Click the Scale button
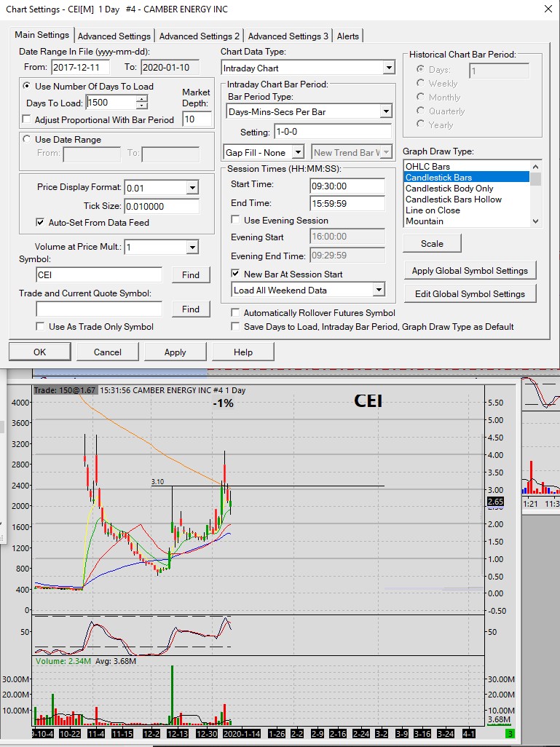The width and height of the screenshot is (560, 747). click(x=433, y=243)
